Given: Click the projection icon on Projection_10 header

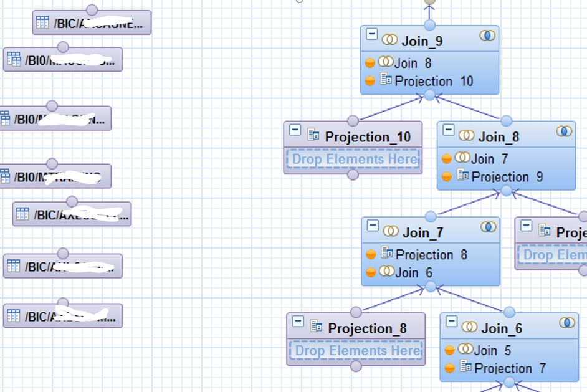Looking at the screenshot, I should 313,135.
